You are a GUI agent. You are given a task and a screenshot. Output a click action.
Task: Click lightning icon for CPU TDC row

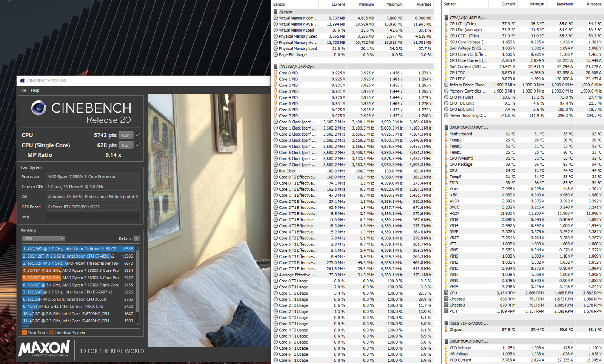(446, 72)
